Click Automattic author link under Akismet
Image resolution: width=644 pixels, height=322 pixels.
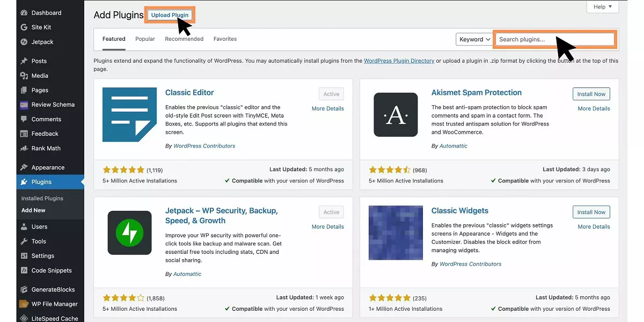click(453, 146)
